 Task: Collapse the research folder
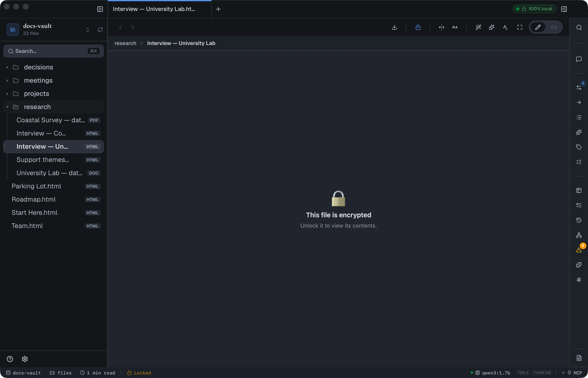tap(54, 107)
